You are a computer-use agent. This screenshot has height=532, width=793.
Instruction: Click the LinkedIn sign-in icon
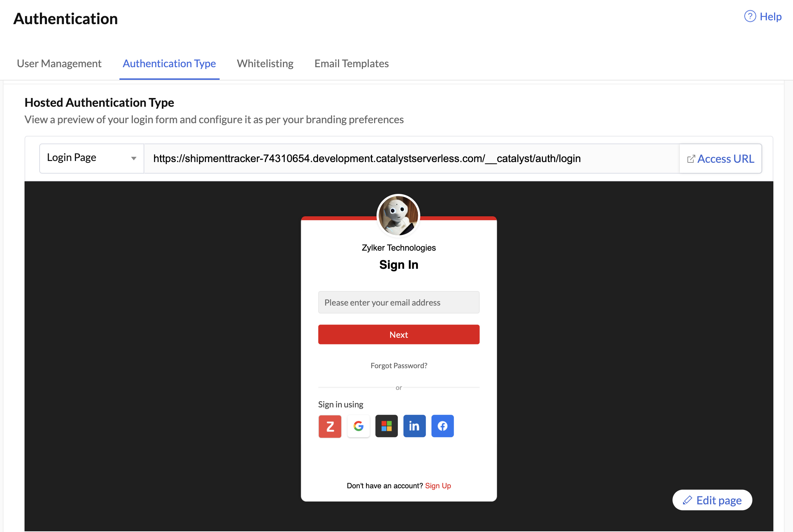pyautogui.click(x=414, y=426)
